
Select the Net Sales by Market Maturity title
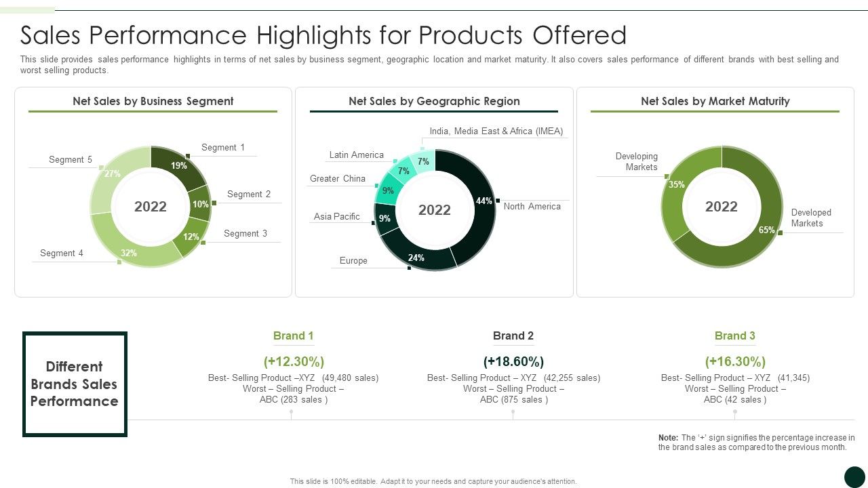coord(715,101)
